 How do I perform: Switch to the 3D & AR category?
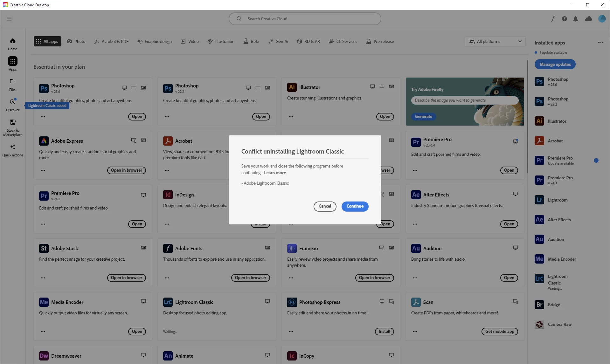tap(308, 41)
